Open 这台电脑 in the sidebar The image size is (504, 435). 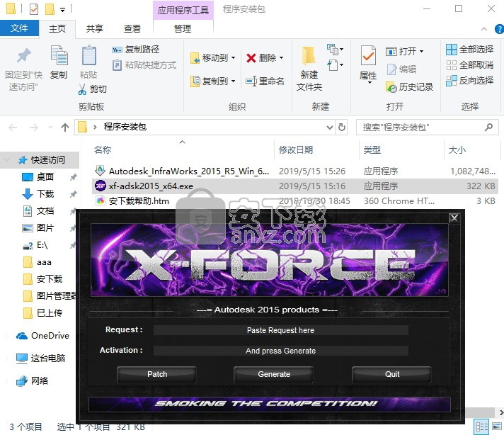[48, 358]
